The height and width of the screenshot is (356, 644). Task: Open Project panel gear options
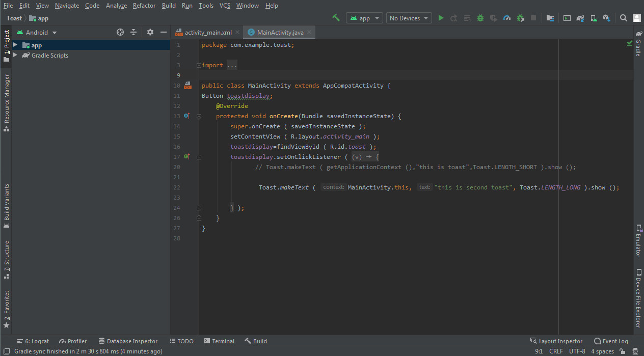click(150, 32)
